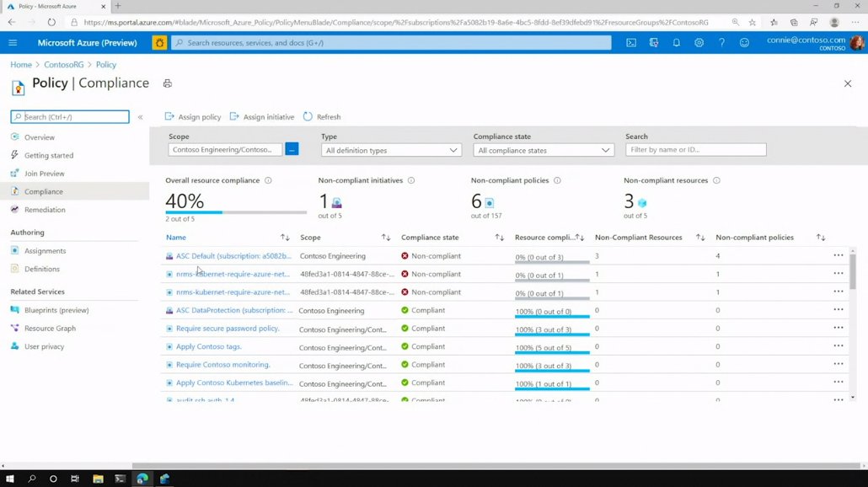Open the feedback smiley icon
868x487 pixels.
point(744,43)
